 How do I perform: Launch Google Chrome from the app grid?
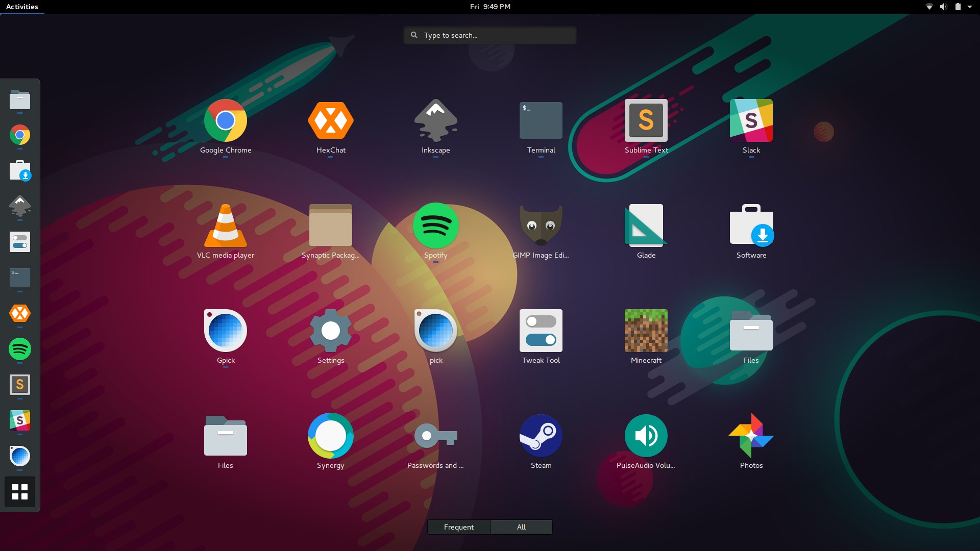click(x=226, y=121)
